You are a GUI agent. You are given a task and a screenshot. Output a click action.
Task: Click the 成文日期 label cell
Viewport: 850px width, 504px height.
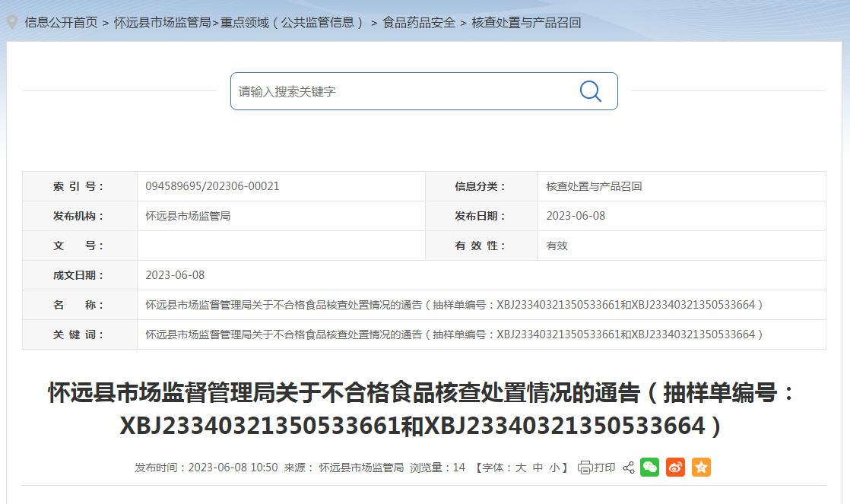point(80,275)
